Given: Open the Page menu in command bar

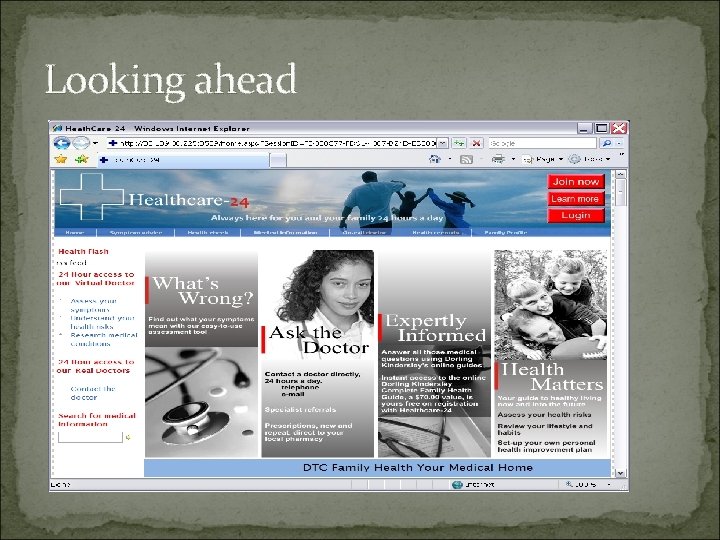Looking at the screenshot, I should click(x=543, y=159).
